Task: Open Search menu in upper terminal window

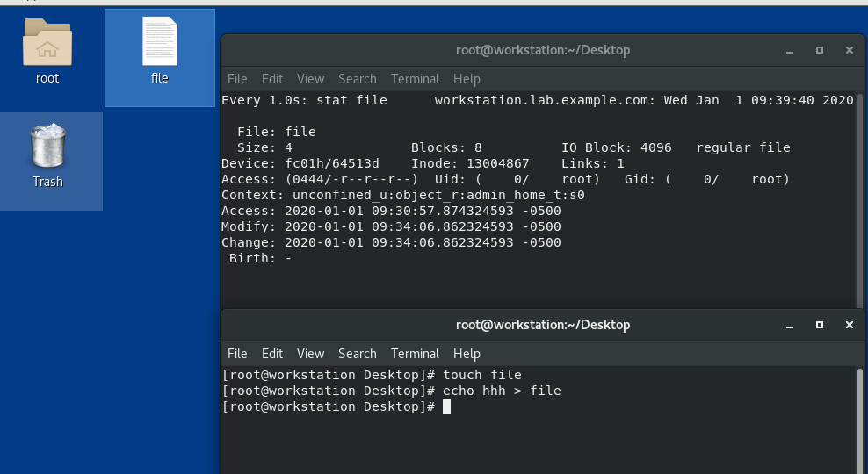Action: (357, 79)
